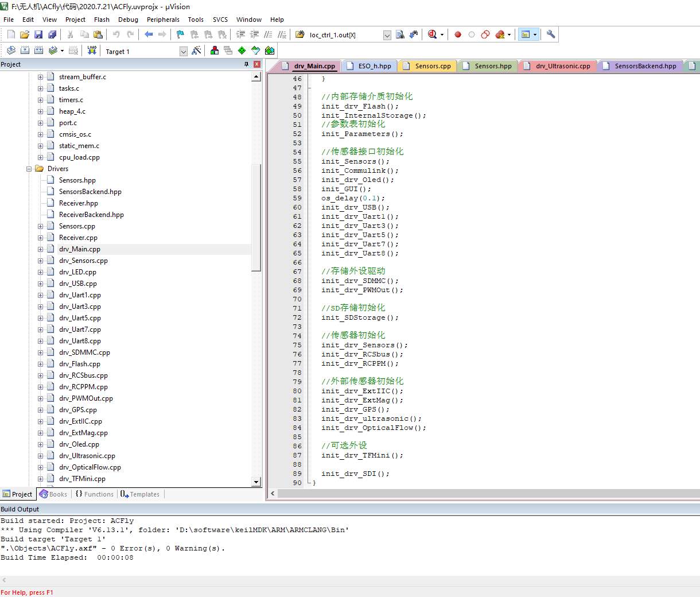The height and width of the screenshot is (597, 700).
Task: Open Options for Target magic wand
Action: pos(196,51)
